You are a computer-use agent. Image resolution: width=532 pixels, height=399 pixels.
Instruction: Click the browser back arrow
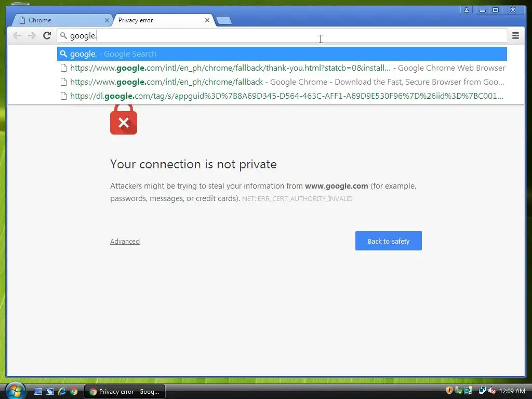click(17, 36)
